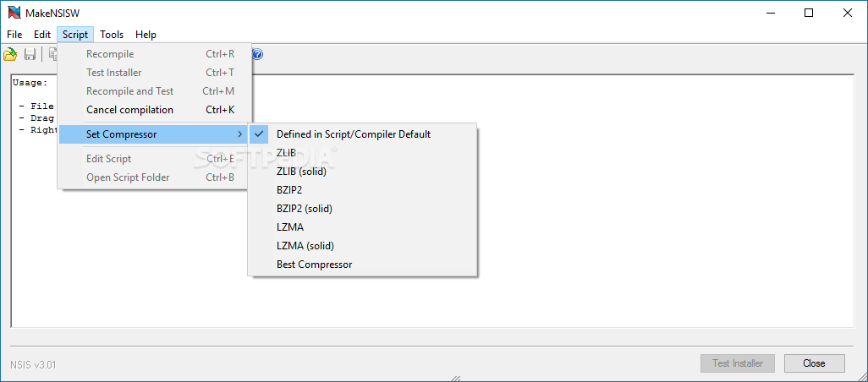Click the Load Script folder icon
Image resolution: width=868 pixels, height=382 pixels.
click(10, 54)
